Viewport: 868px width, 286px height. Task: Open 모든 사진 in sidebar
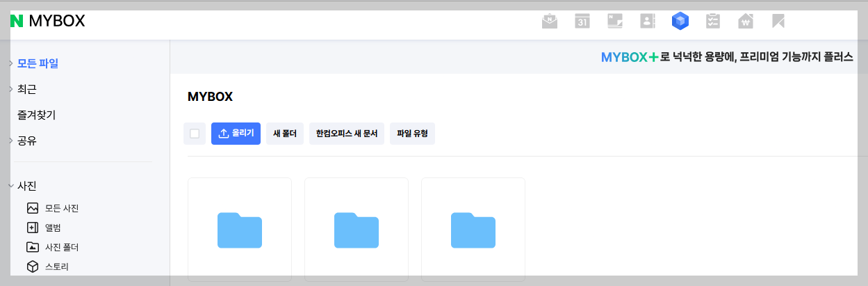click(62, 208)
